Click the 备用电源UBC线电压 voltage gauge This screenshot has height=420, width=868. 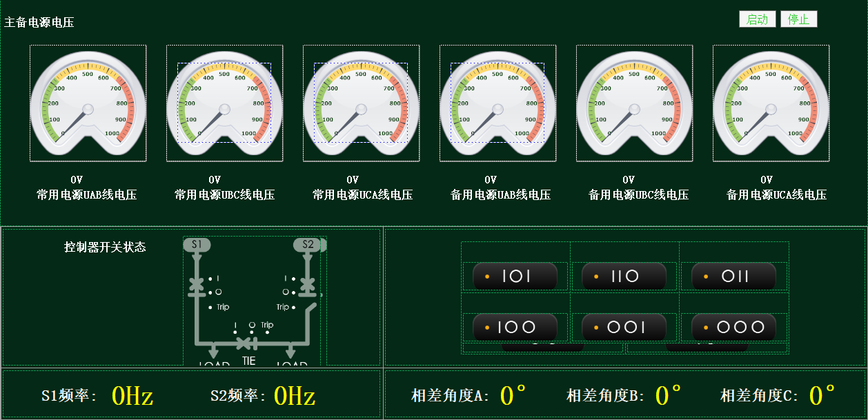(634, 103)
